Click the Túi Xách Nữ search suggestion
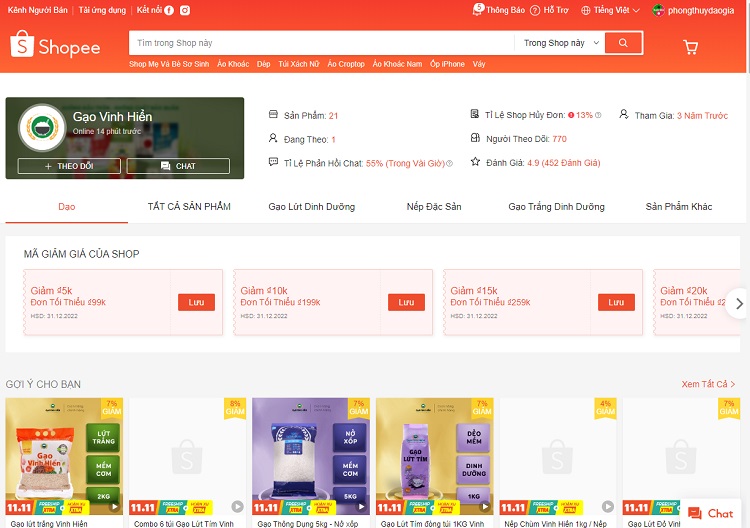 (x=299, y=64)
